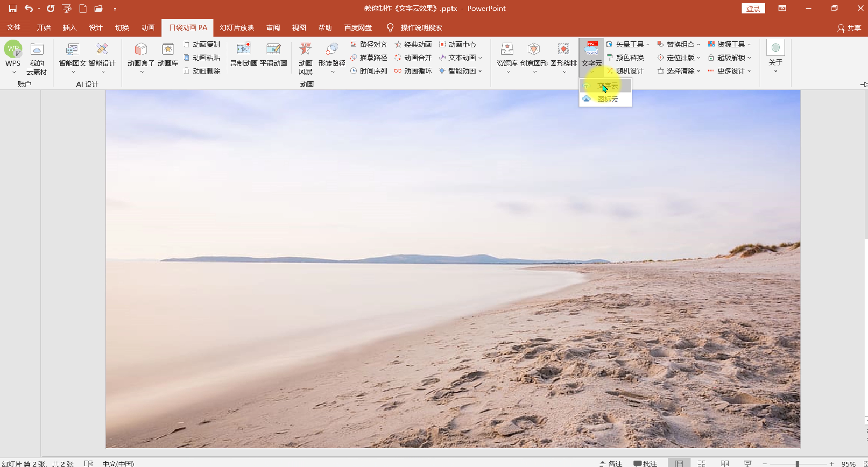Open 我的云素材 cloud materials
The width and height of the screenshot is (868, 467).
coord(37,59)
